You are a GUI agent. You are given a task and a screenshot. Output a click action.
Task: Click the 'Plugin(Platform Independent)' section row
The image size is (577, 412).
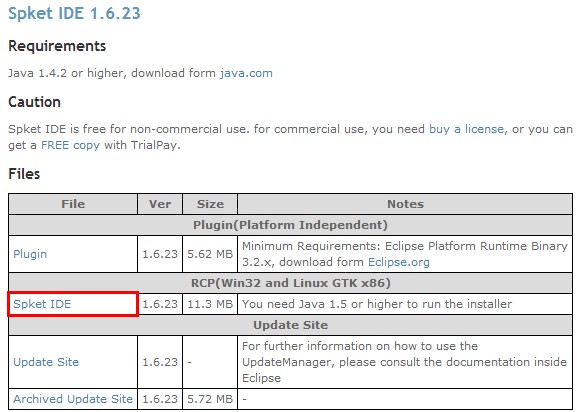point(290,225)
